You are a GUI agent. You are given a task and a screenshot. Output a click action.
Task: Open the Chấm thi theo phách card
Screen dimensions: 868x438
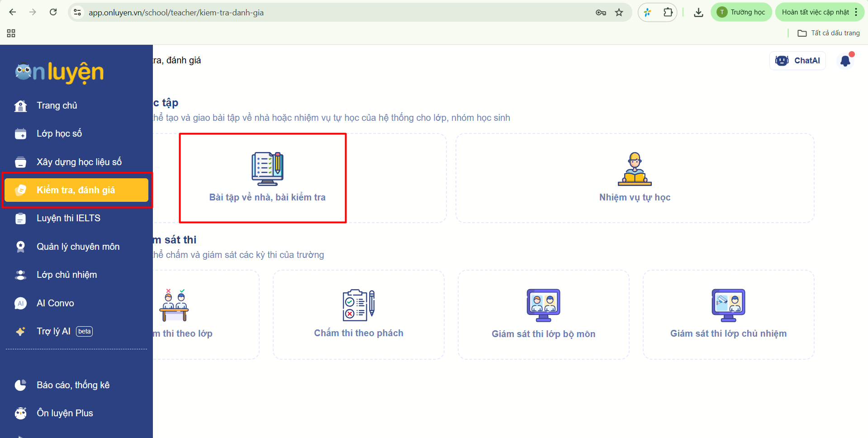tap(358, 315)
